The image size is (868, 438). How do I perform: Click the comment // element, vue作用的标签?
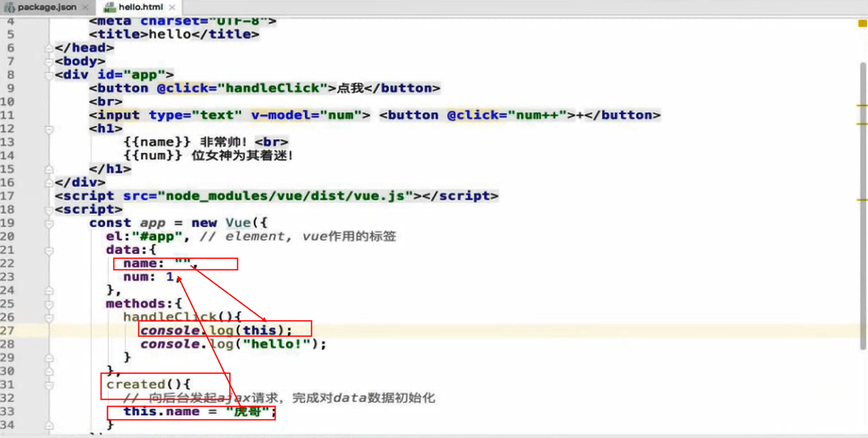click(x=298, y=236)
